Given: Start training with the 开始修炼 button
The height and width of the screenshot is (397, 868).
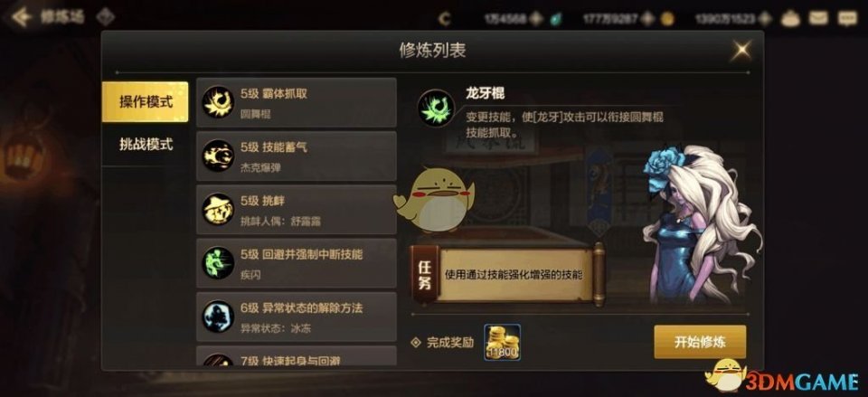Looking at the screenshot, I should click(x=700, y=342).
